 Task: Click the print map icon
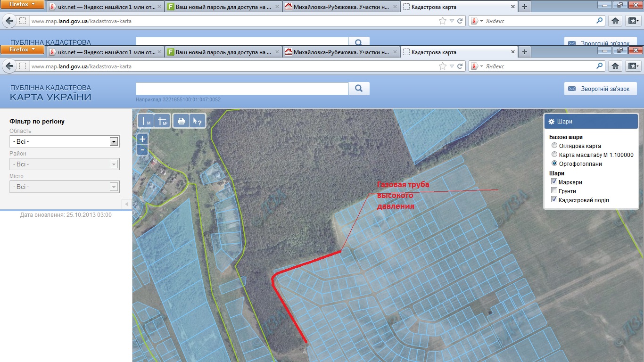click(x=181, y=121)
